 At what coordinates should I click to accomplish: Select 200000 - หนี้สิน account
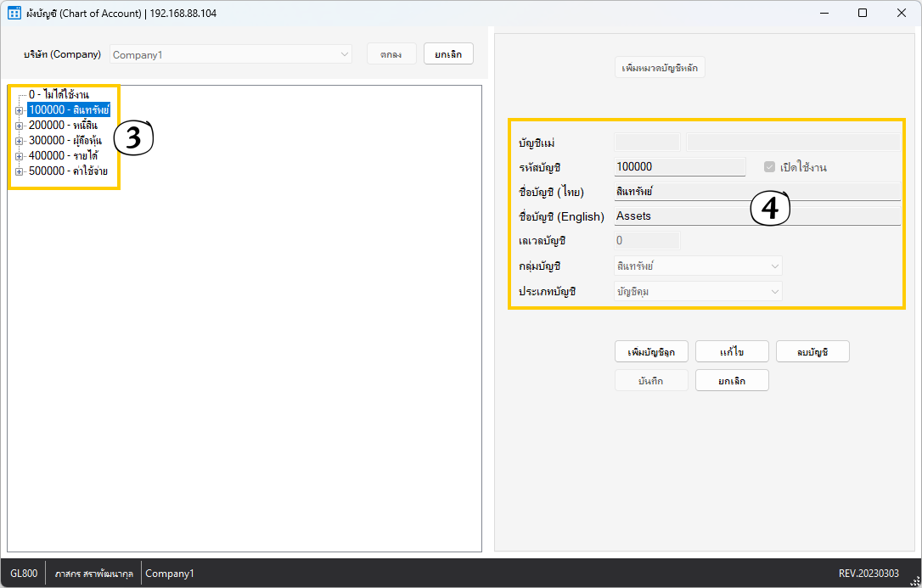click(63, 125)
